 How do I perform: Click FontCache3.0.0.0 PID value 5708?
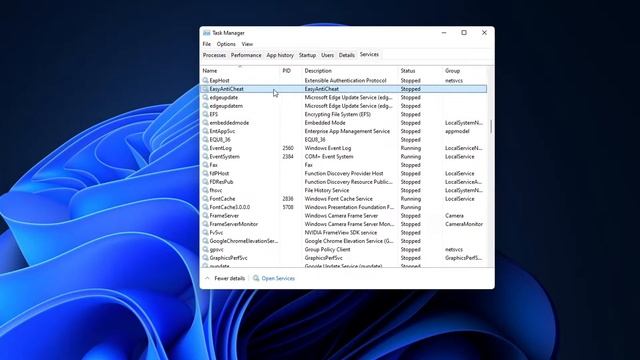coord(288,207)
